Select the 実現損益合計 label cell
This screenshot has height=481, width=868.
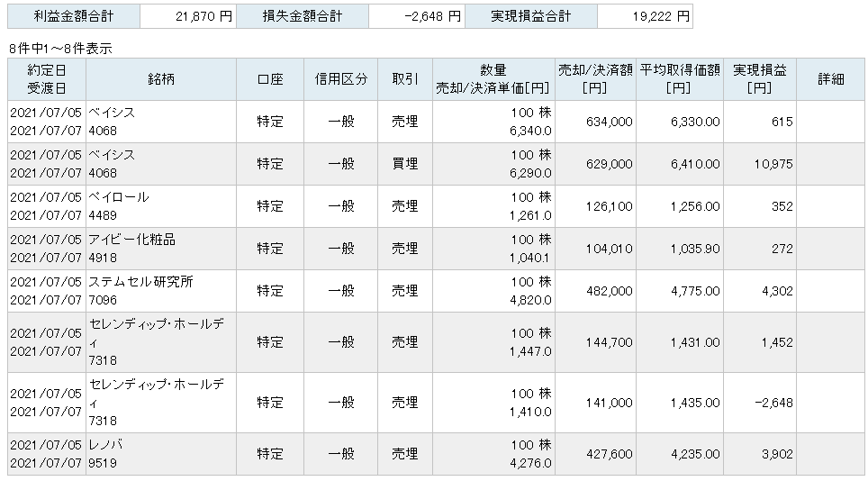coord(531,16)
